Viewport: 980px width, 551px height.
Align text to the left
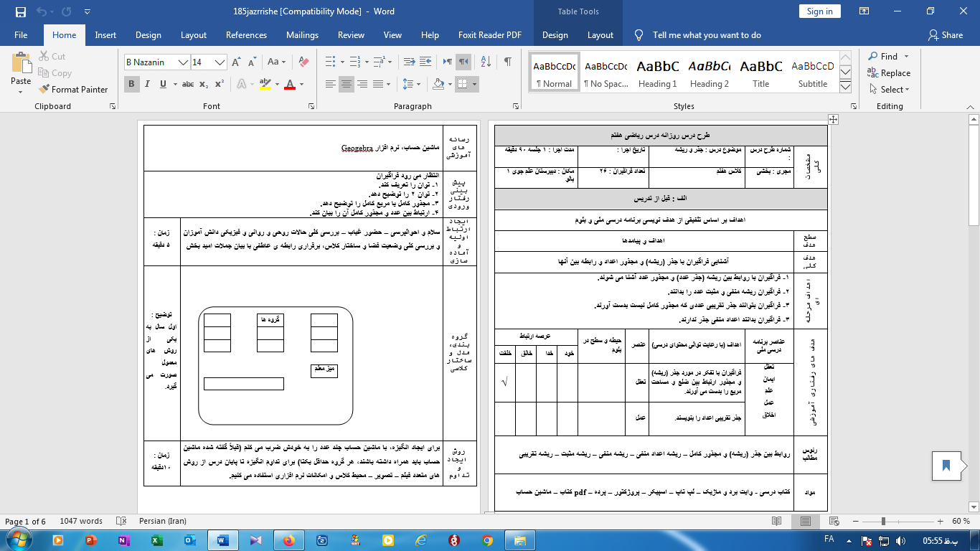tap(330, 84)
